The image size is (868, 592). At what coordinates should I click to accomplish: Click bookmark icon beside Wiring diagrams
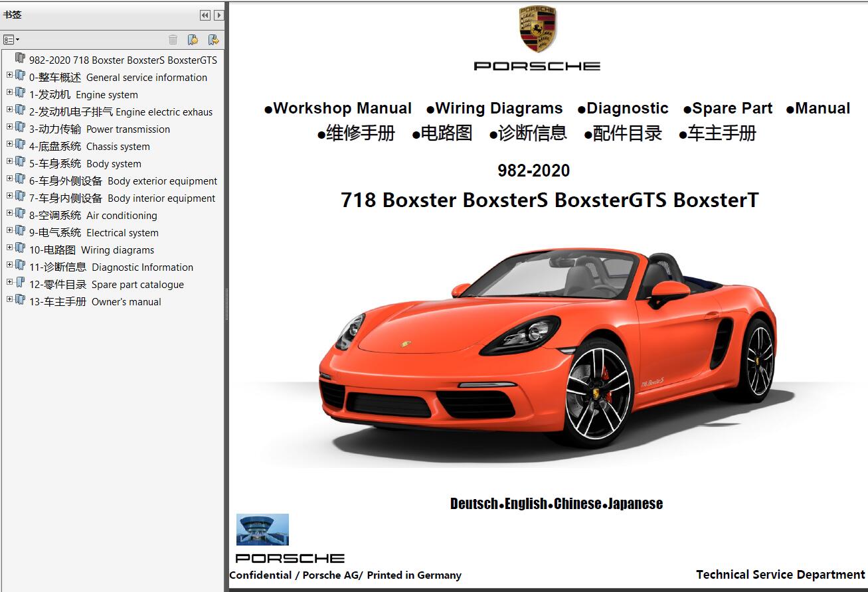[20, 248]
